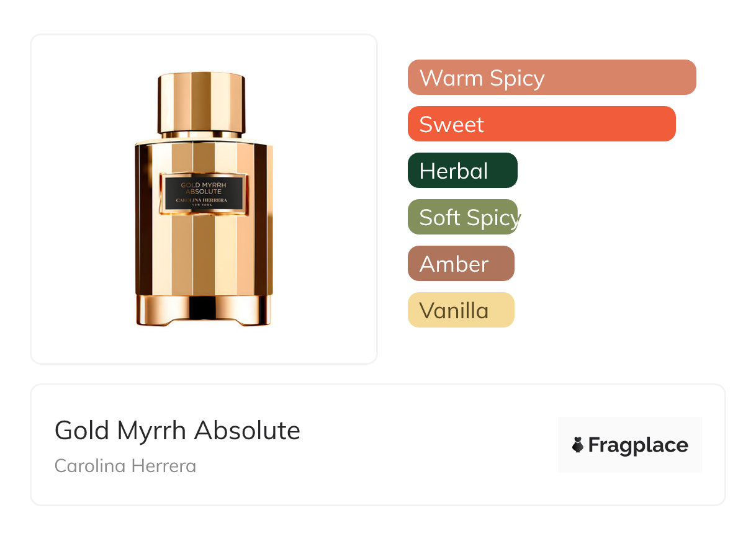Select the Vanilla accord tag

pos(461,310)
